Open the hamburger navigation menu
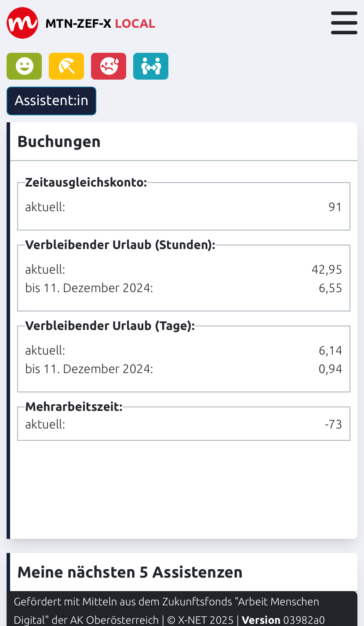364x626 pixels. 344,23
